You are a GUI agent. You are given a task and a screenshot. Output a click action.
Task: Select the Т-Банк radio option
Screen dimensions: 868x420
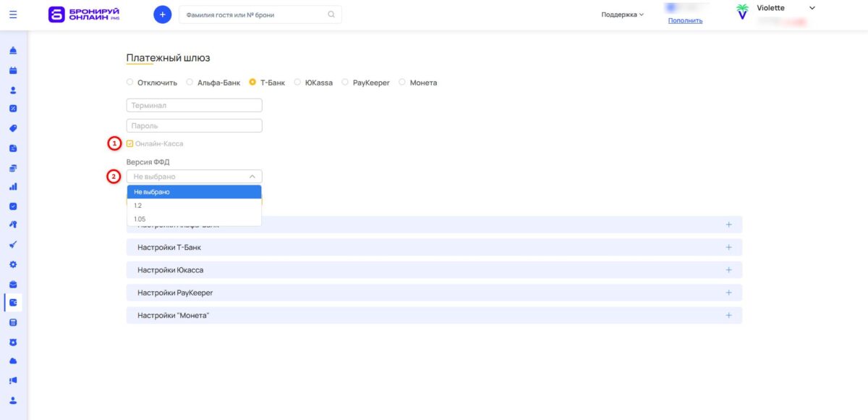coord(252,83)
